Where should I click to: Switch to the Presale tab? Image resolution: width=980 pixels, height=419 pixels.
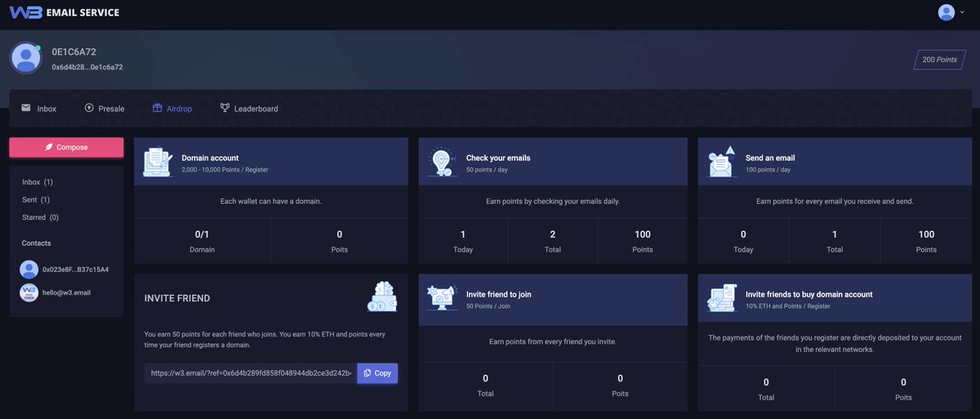(105, 109)
